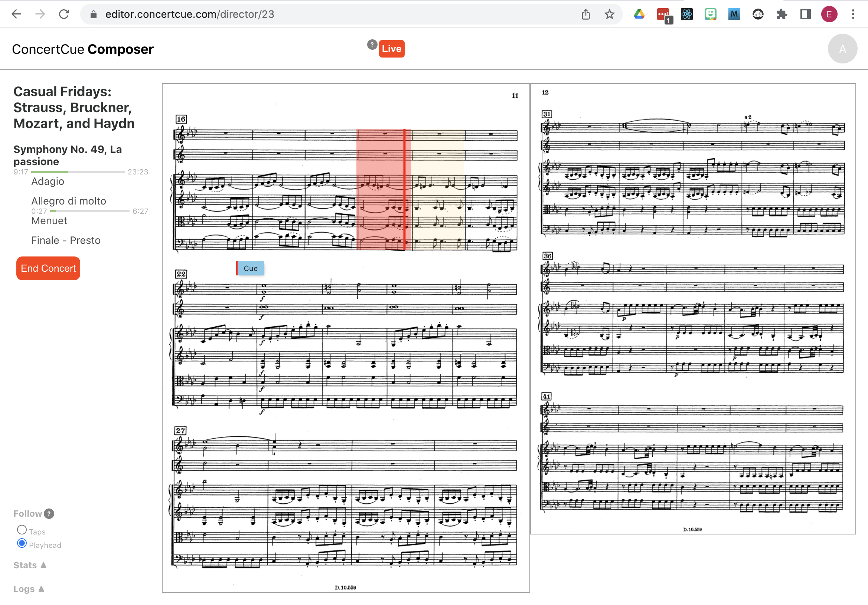Toggle the browser side panel icon

(805, 14)
